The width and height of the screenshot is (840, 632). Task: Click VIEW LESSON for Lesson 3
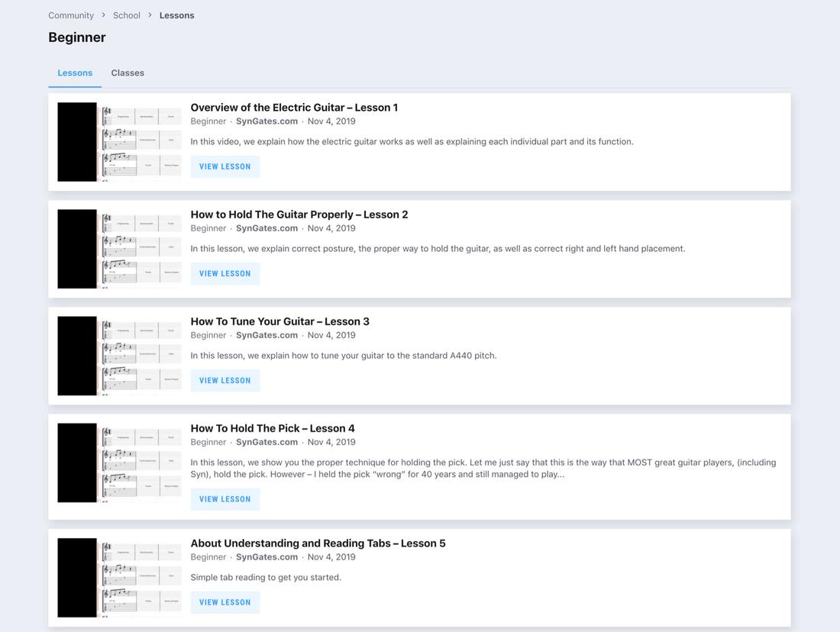point(225,380)
